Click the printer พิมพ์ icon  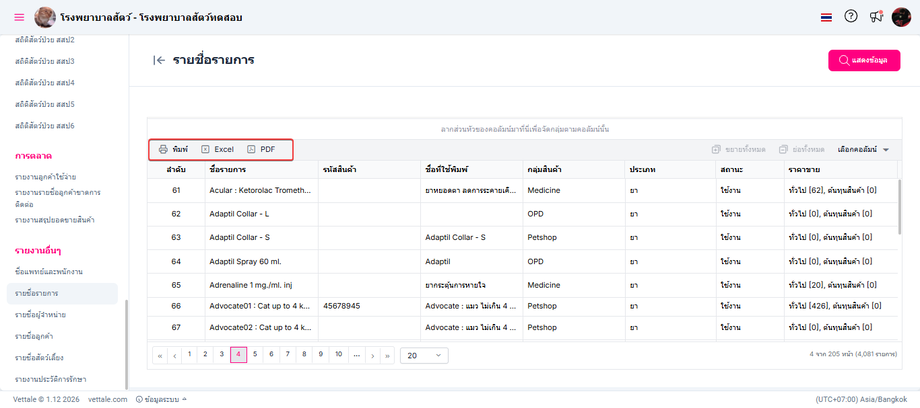(x=173, y=149)
